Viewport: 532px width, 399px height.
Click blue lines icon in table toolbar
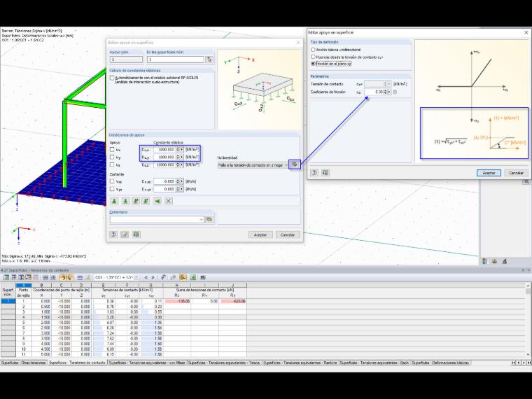80,277
